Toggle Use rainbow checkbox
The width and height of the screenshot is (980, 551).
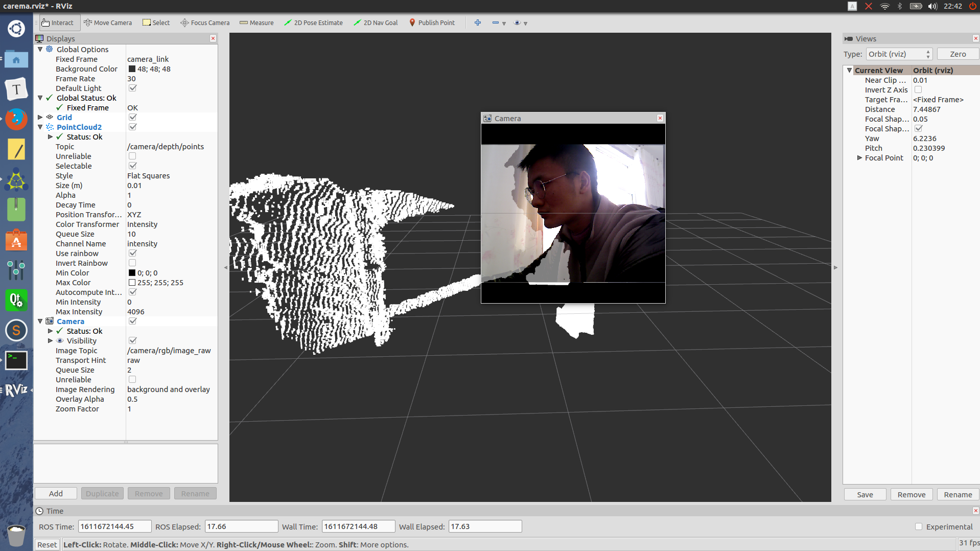(x=133, y=253)
